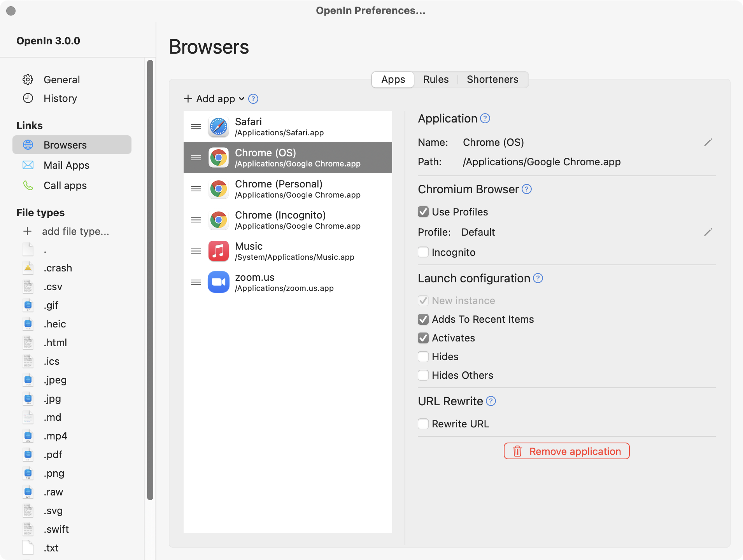The height and width of the screenshot is (560, 743).
Task: Switch to the Apps tab
Action: [393, 79]
